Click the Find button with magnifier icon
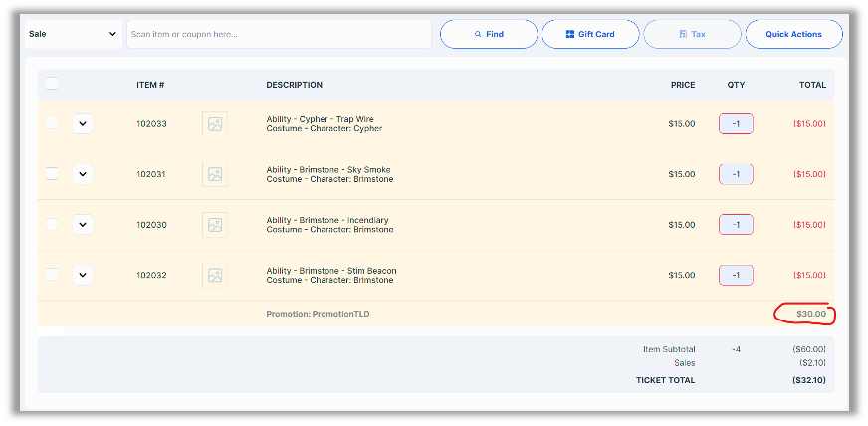The width and height of the screenshot is (868, 426). coord(488,34)
